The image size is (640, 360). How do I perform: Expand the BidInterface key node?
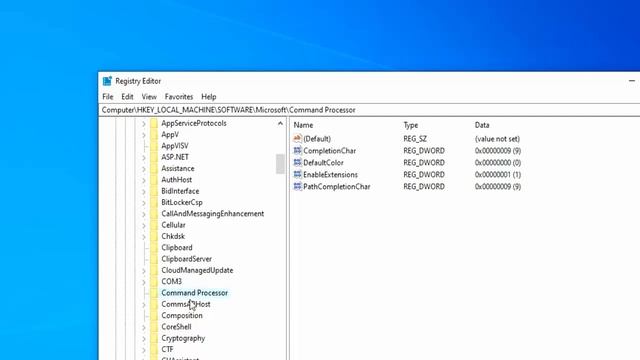pos(144,191)
